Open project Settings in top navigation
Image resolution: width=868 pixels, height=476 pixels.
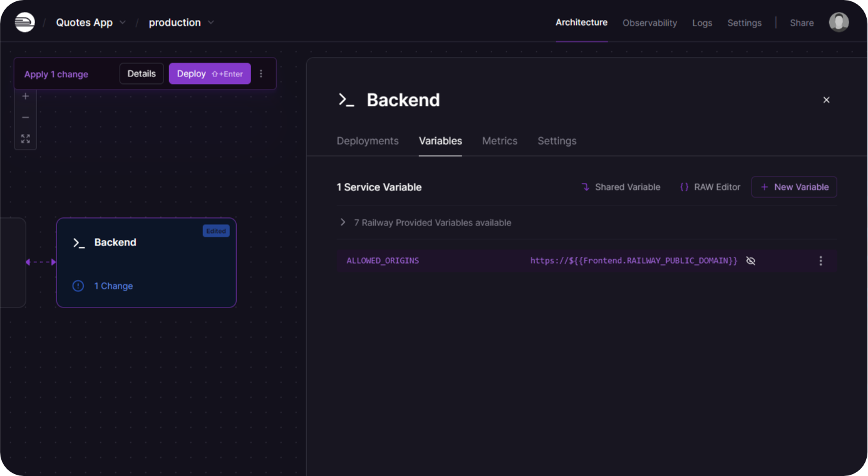[744, 23]
